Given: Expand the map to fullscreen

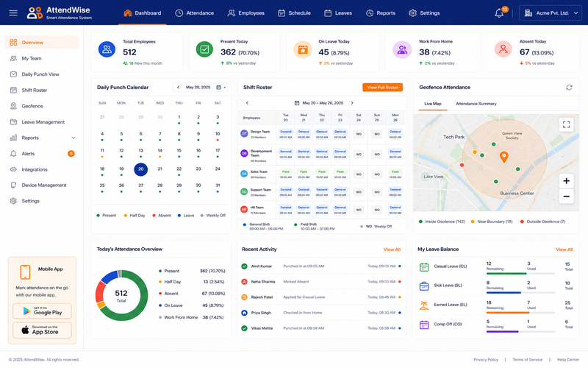Looking at the screenshot, I should click(566, 124).
